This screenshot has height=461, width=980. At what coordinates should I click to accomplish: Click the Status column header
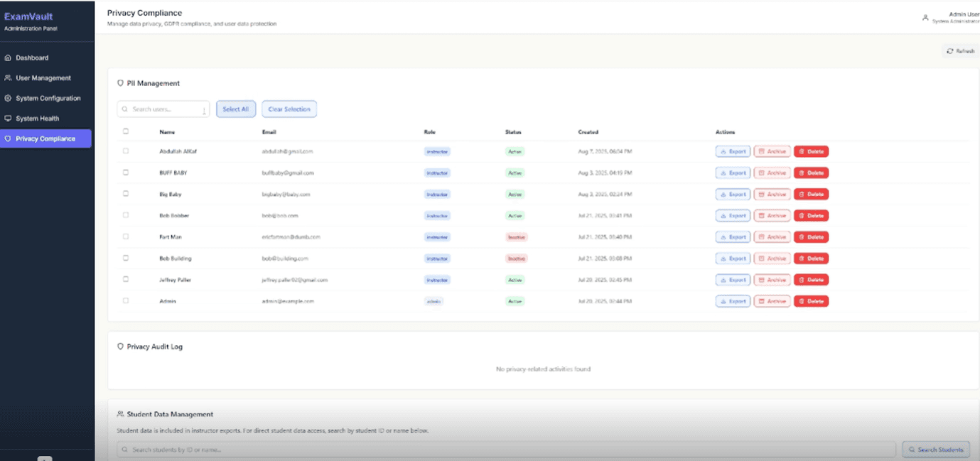pyautogui.click(x=513, y=132)
